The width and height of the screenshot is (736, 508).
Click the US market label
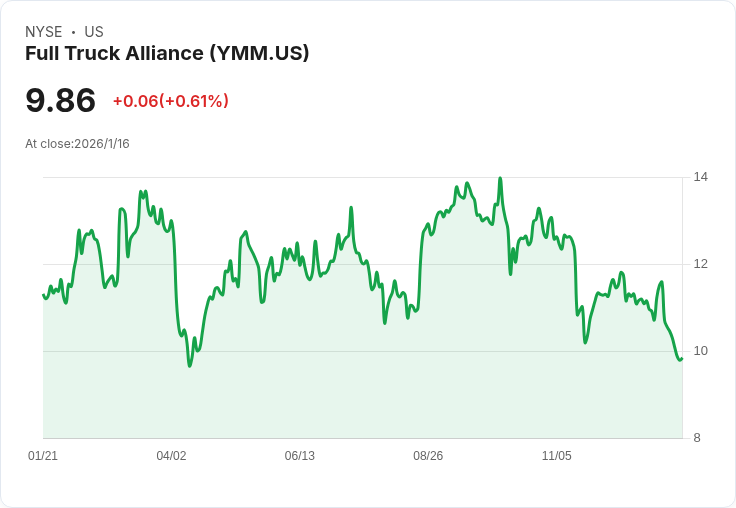94,32
